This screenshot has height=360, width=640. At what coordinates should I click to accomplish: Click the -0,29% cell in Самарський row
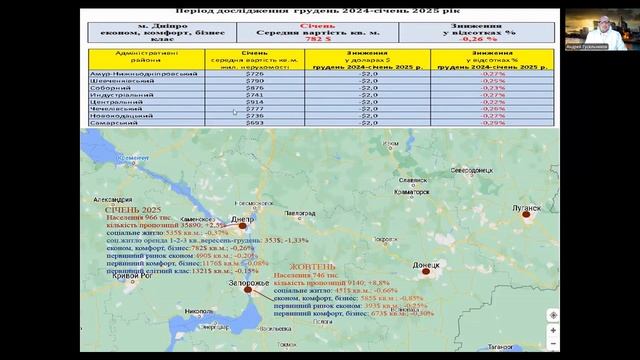[x=493, y=122]
